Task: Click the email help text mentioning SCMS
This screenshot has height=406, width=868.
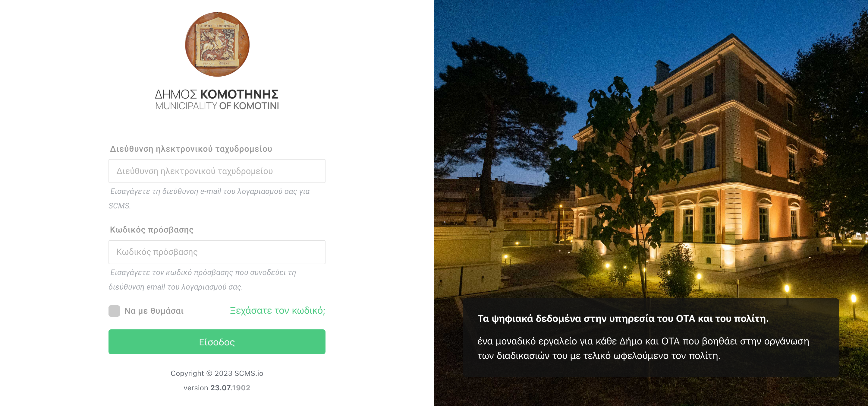Action: (x=209, y=198)
